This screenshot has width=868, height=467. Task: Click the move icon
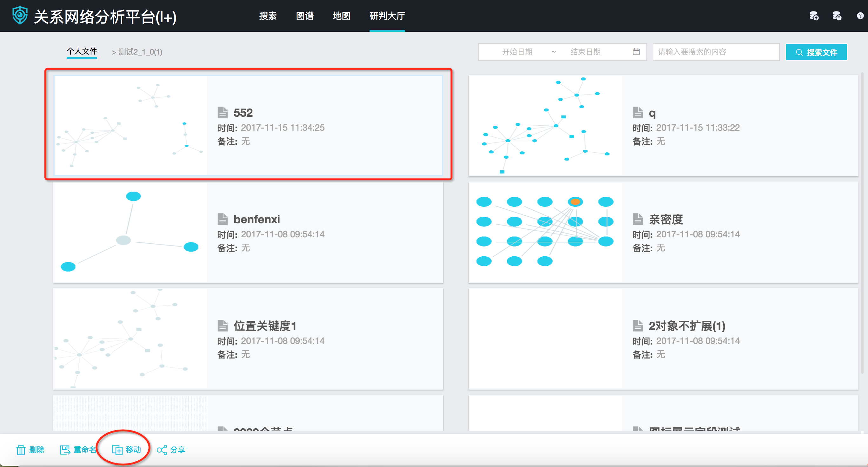pyautogui.click(x=117, y=450)
